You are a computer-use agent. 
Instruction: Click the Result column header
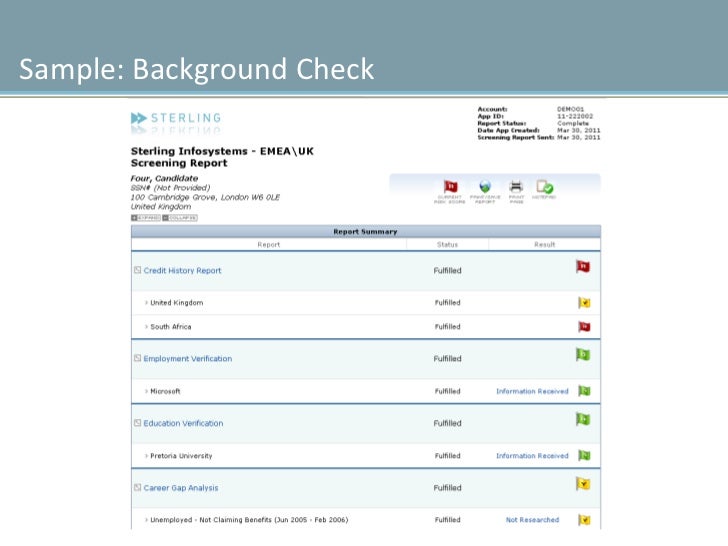click(x=544, y=245)
